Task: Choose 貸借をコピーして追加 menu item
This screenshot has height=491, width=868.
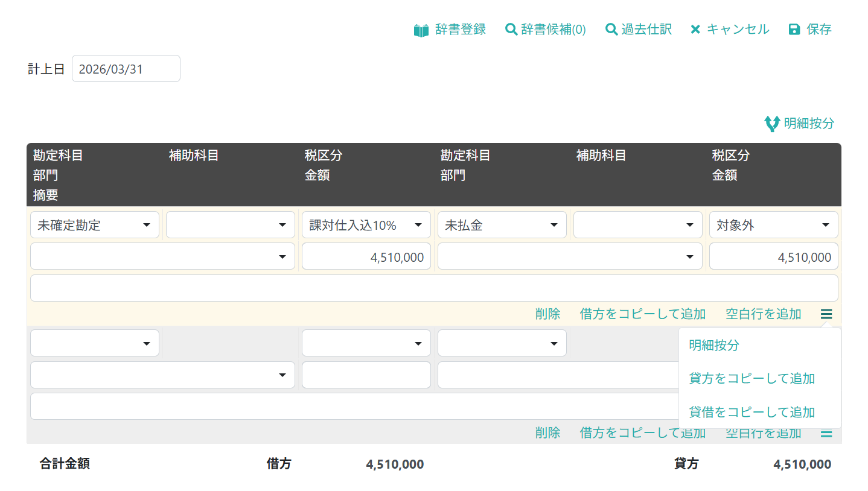Action: [752, 412]
